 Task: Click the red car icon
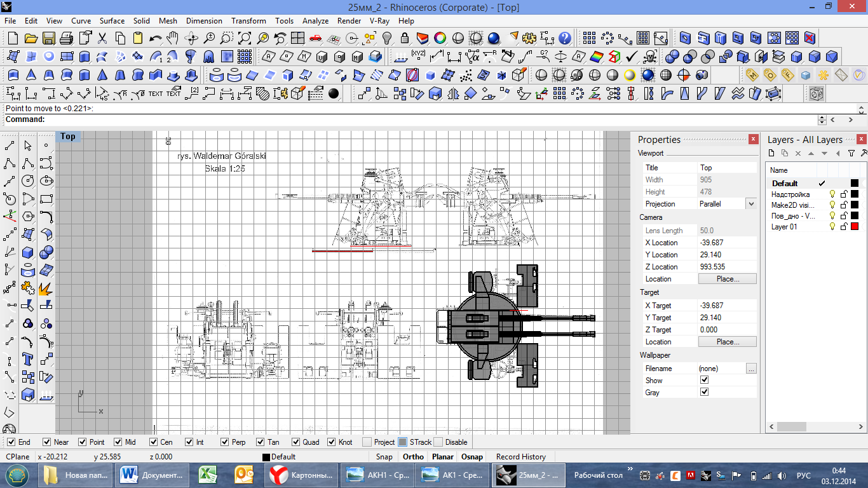coord(316,38)
